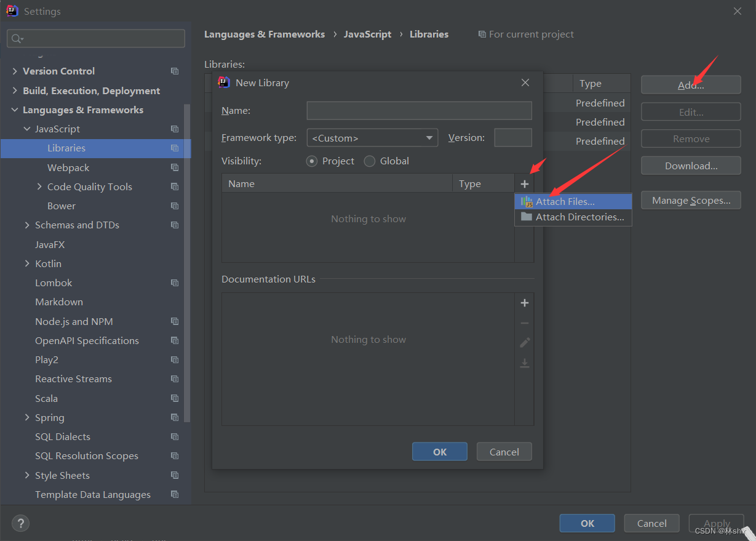
Task: Click the Languages & Frameworks breadcrumb
Action: click(x=265, y=34)
